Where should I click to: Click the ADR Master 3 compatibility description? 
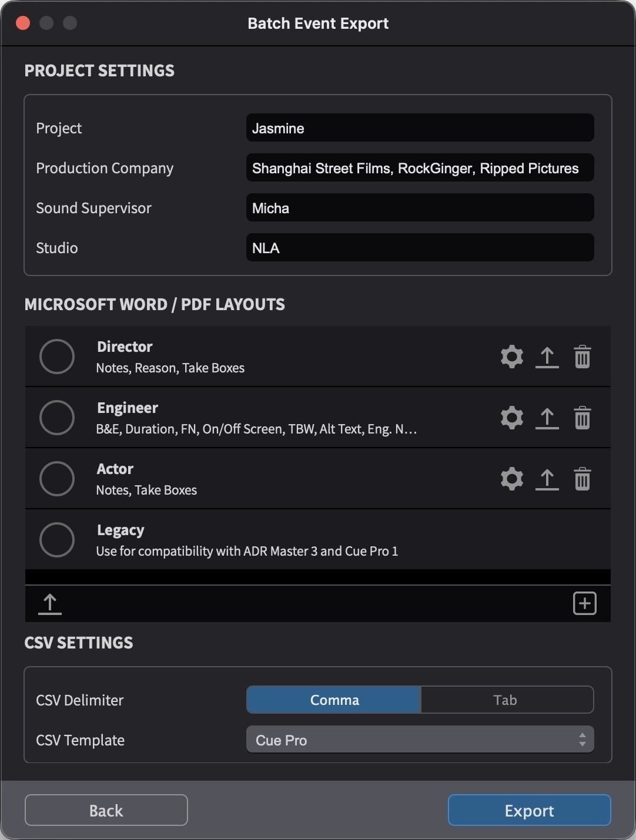click(247, 551)
